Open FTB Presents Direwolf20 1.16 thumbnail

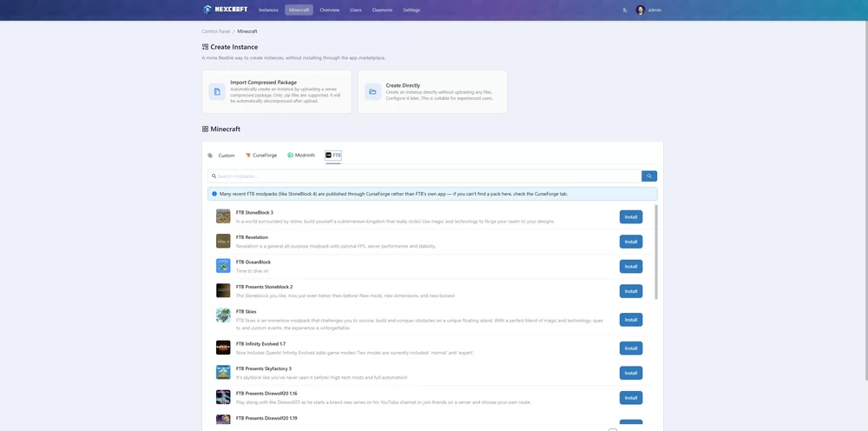tap(223, 397)
